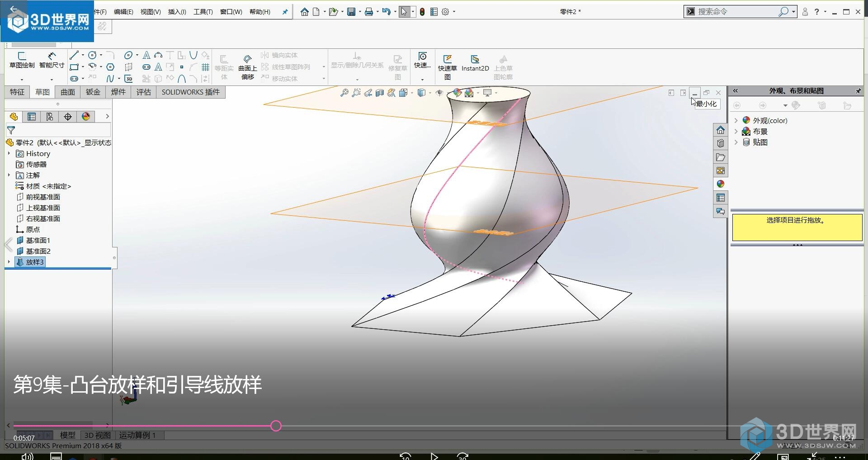Click the 3D sketch icon

pos(128,79)
